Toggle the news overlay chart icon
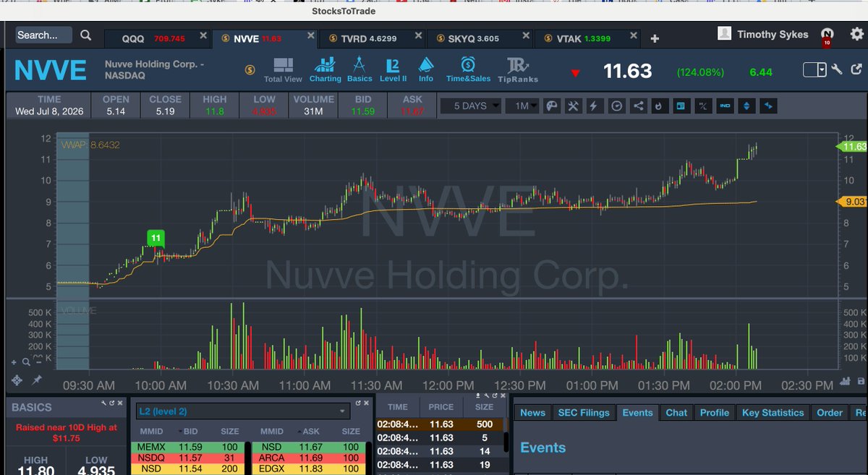Screen dimensions: 868x475 [x=681, y=106]
